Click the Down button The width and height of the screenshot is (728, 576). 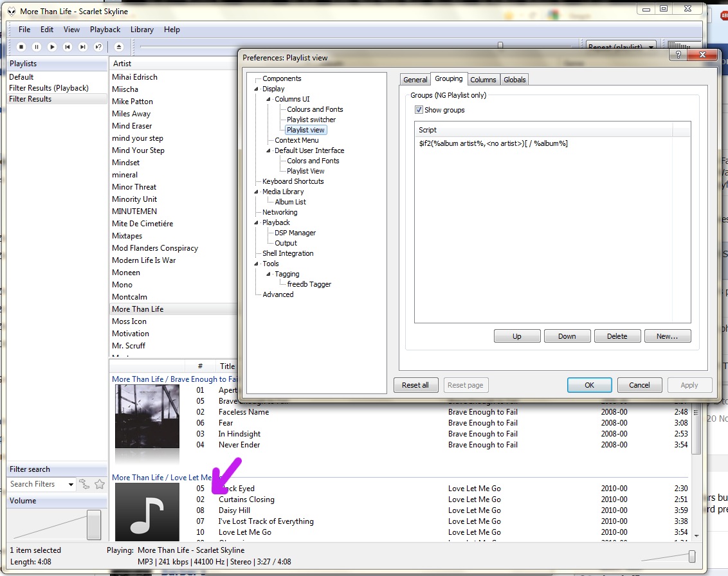(x=567, y=336)
